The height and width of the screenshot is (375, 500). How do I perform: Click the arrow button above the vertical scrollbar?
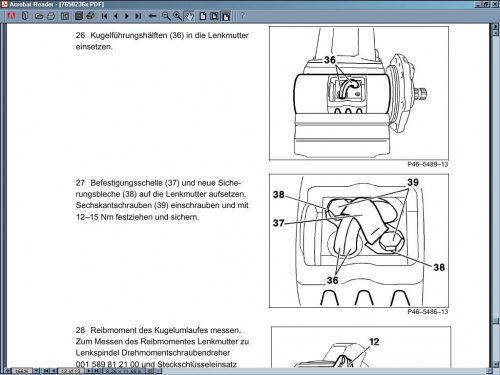(x=496, y=26)
